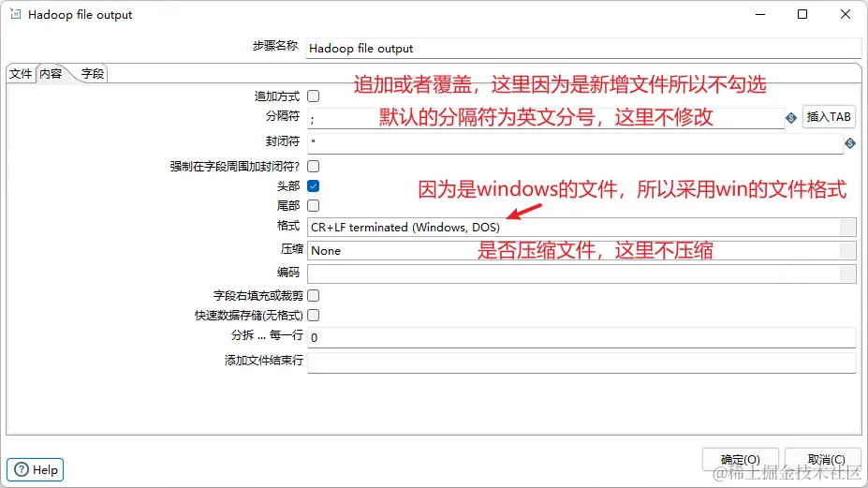Minimize the Hadoop file output window
Viewport: 868px width, 488px height.
pyautogui.click(x=760, y=14)
